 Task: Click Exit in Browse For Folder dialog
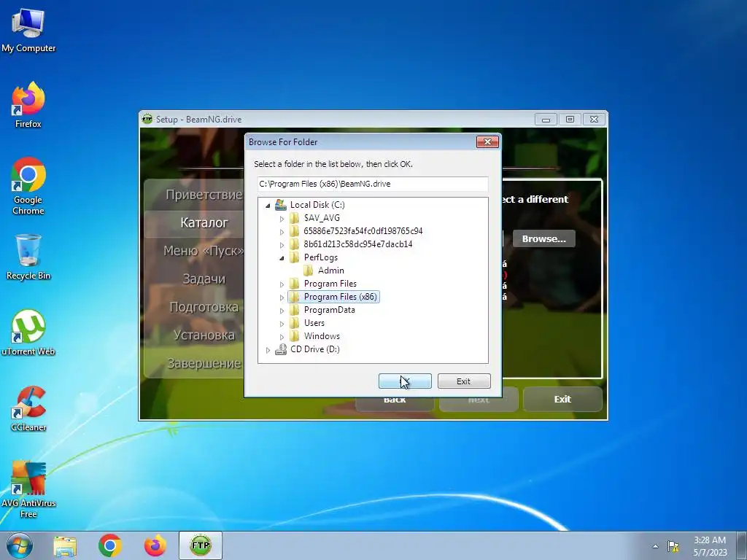(464, 381)
